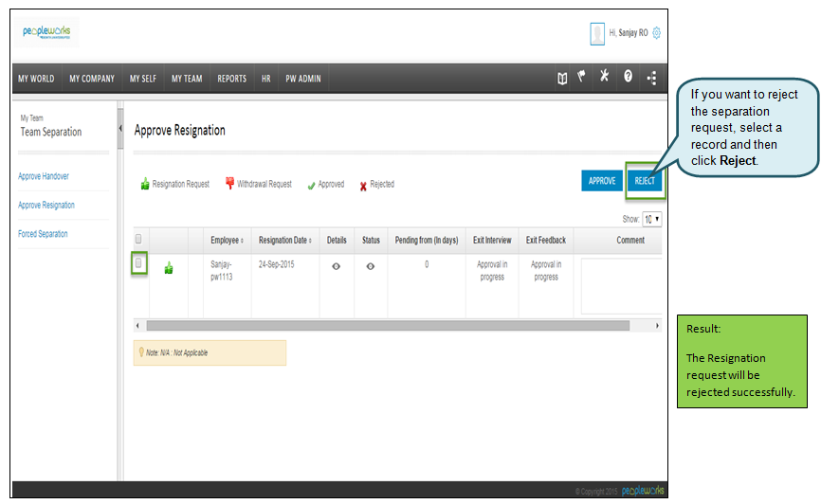Open the org chart hierarchy icon
The height and width of the screenshot is (504, 821).
pyautogui.click(x=651, y=79)
